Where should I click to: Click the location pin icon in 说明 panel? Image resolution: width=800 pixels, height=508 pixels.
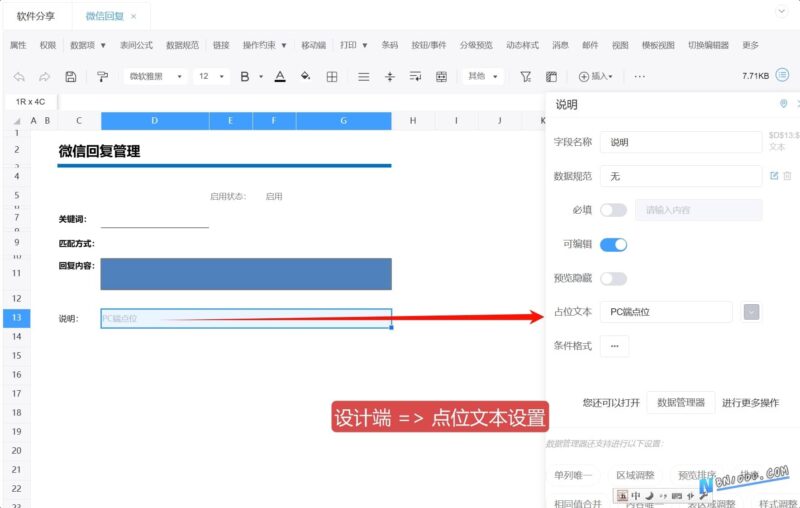784,104
